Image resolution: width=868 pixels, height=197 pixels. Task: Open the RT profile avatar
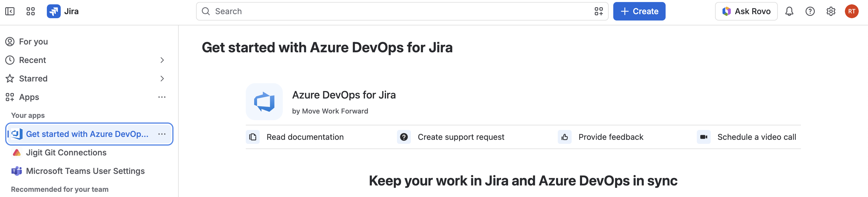click(x=852, y=12)
